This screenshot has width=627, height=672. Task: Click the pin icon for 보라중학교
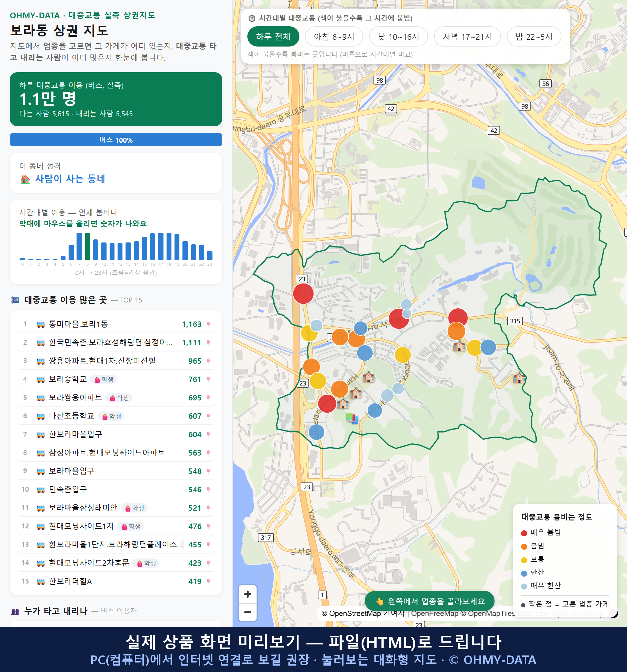coord(208,380)
